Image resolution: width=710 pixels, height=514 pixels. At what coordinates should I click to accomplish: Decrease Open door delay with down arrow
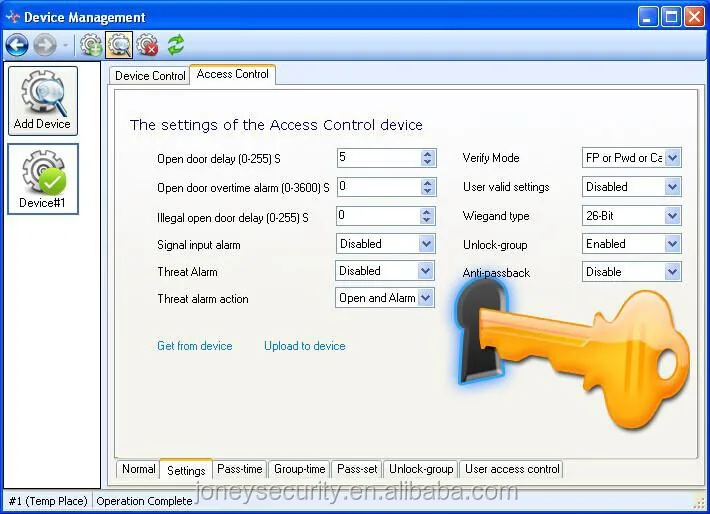[427, 162]
